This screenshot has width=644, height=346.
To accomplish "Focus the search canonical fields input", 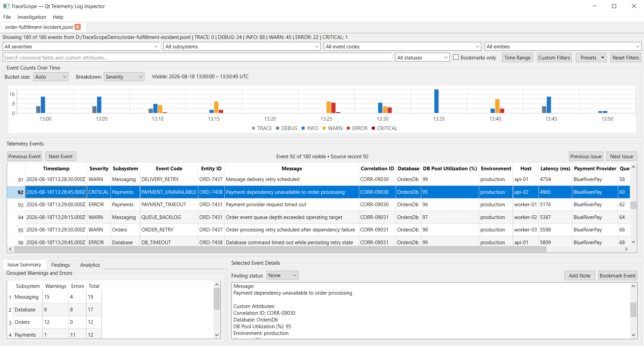I will [197, 57].
